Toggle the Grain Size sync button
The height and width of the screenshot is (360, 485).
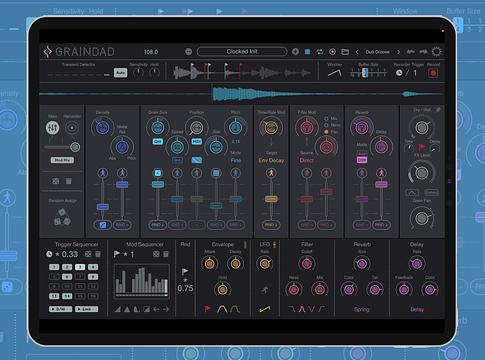pyautogui.click(x=157, y=142)
